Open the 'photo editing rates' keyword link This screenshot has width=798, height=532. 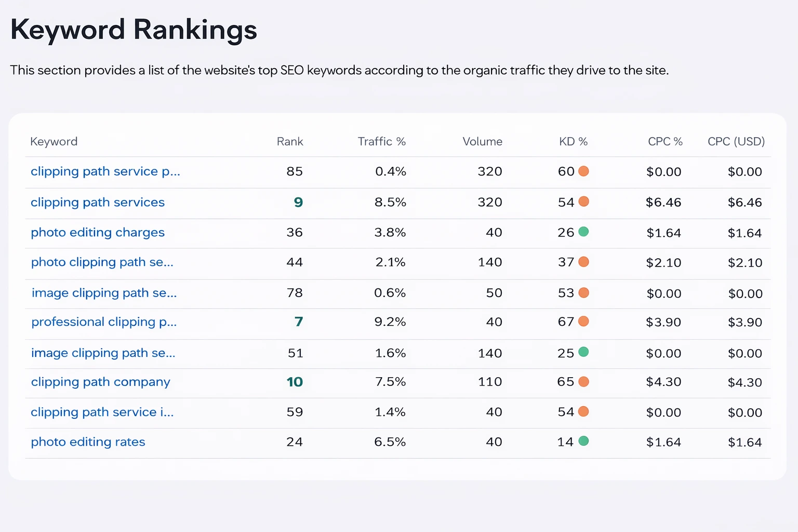click(x=88, y=442)
